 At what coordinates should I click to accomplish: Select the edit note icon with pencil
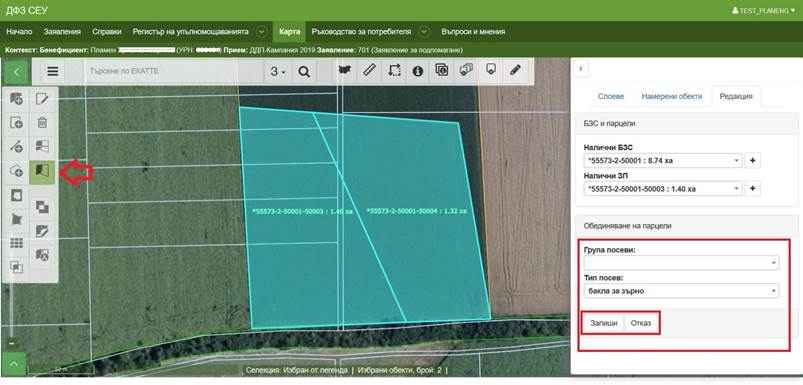[42, 98]
